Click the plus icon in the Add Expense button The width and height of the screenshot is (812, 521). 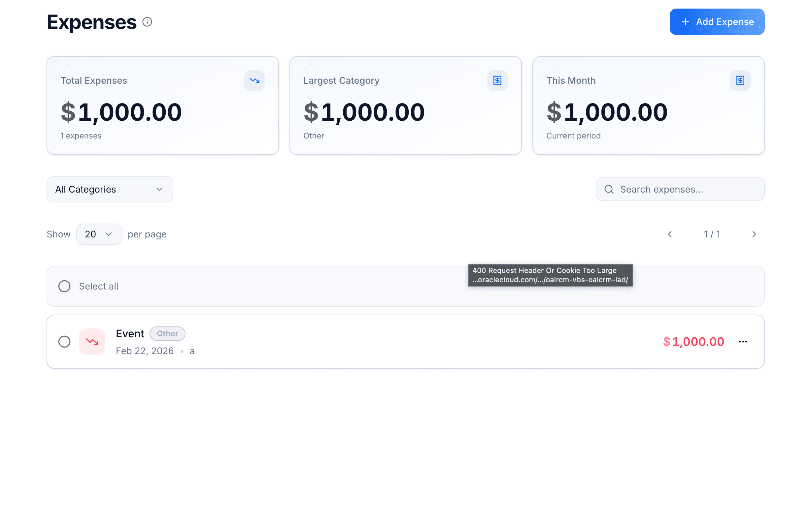[685, 22]
